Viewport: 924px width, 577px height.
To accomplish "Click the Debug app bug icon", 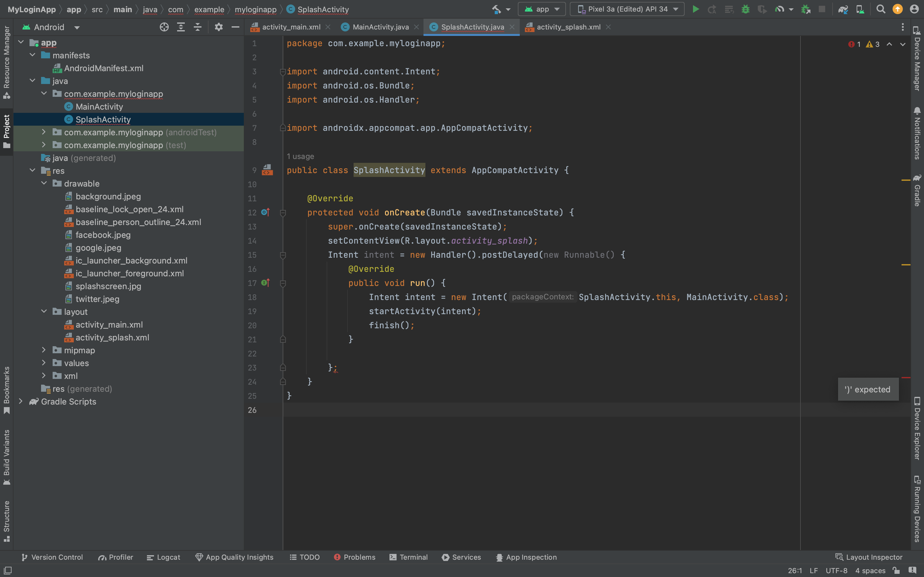I will click(745, 9).
